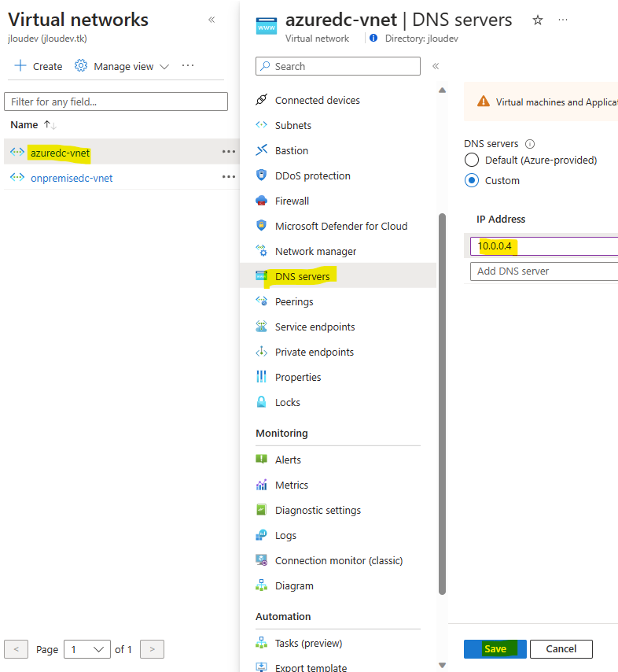Screen dimensions: 618x672
Task: Select the Default (Azure-provided) radio option
Action: (472, 160)
